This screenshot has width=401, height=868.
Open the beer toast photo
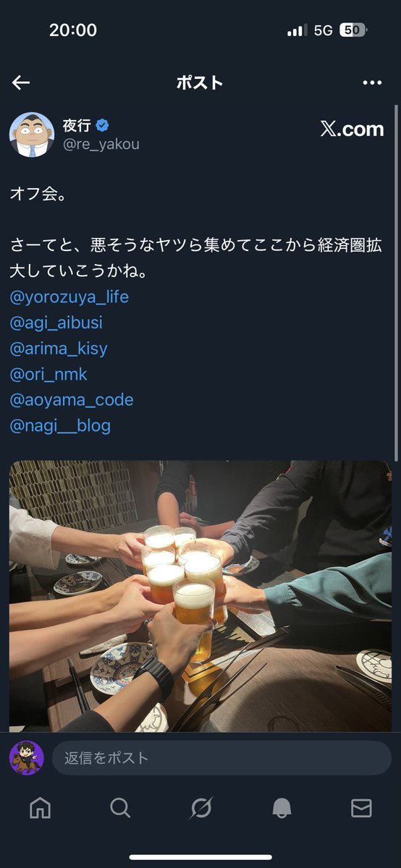[200, 597]
